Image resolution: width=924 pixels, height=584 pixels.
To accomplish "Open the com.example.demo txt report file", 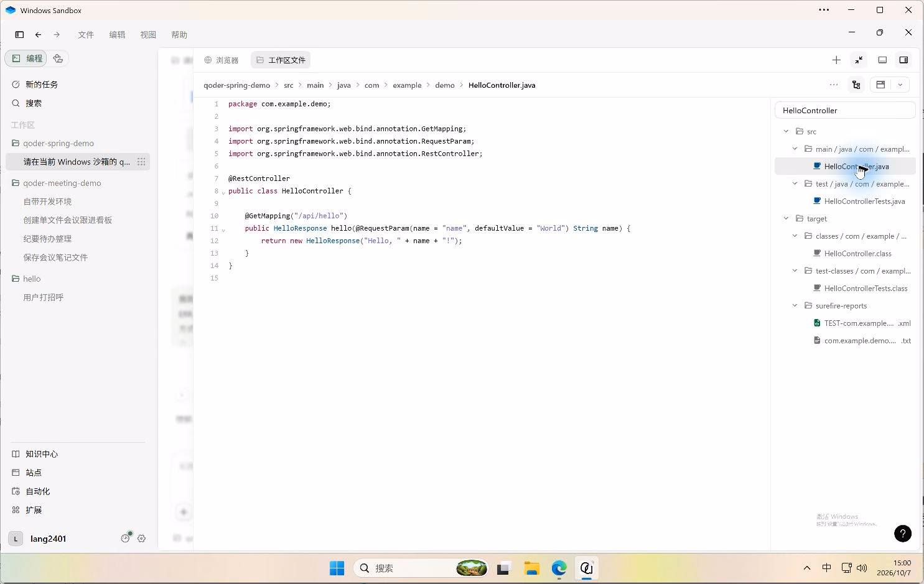I will click(845, 341).
